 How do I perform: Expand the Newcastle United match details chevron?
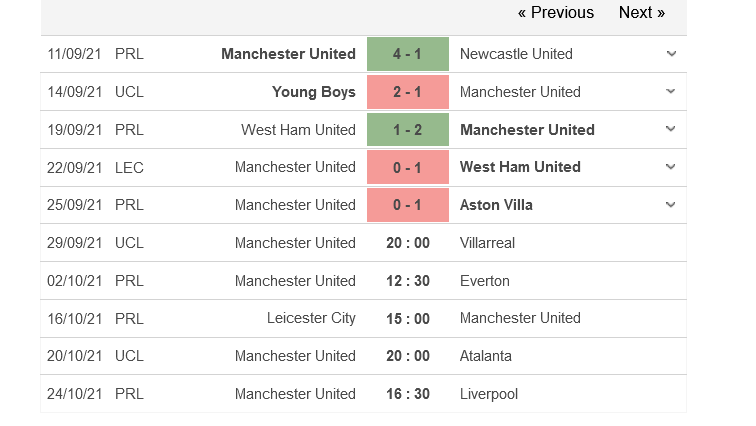[671, 53]
